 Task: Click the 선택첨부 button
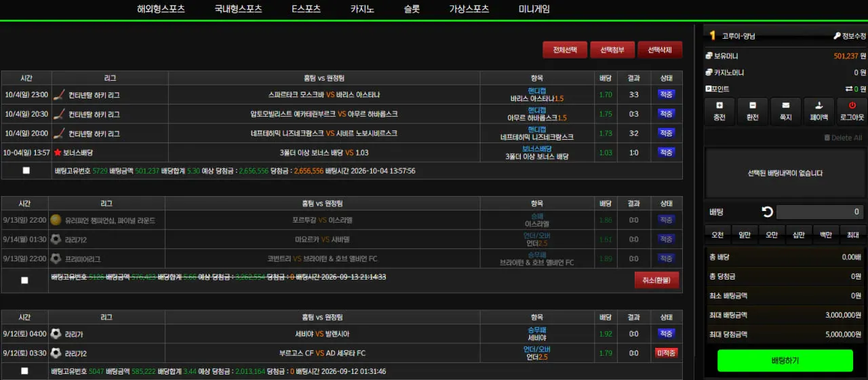tap(612, 50)
